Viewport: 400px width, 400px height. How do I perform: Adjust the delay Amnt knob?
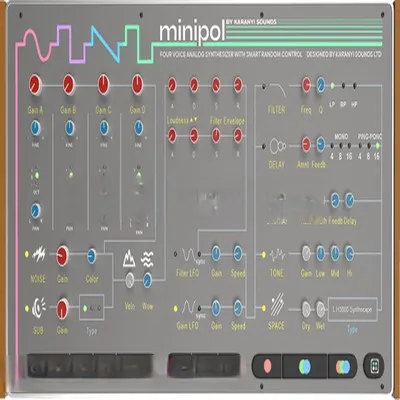(x=306, y=145)
